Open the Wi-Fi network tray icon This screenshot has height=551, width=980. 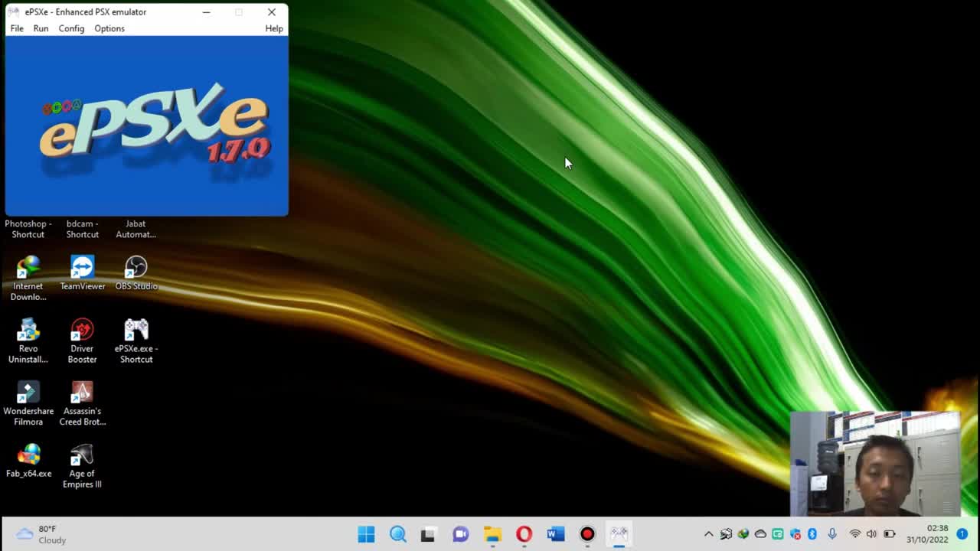pos(854,534)
